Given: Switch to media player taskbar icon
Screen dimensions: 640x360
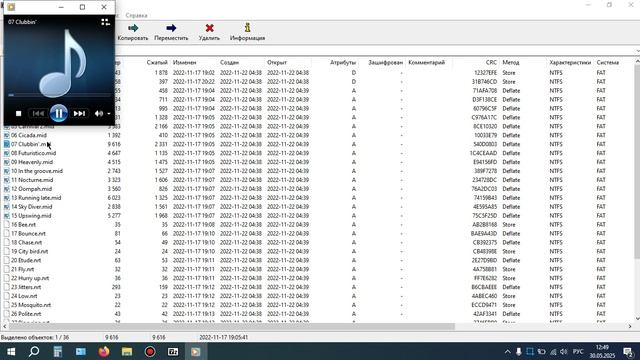Looking at the screenshot, I should [196, 351].
